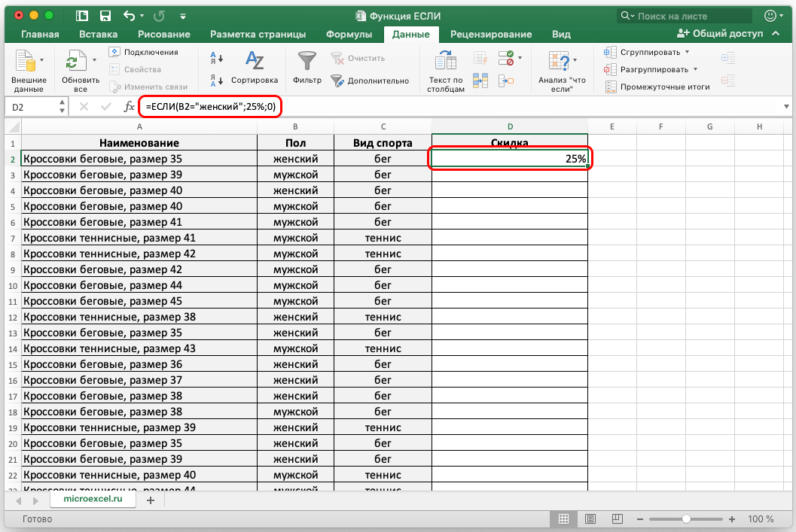The image size is (796, 532).
Task: Open the Рисование tab
Action: pos(164,34)
